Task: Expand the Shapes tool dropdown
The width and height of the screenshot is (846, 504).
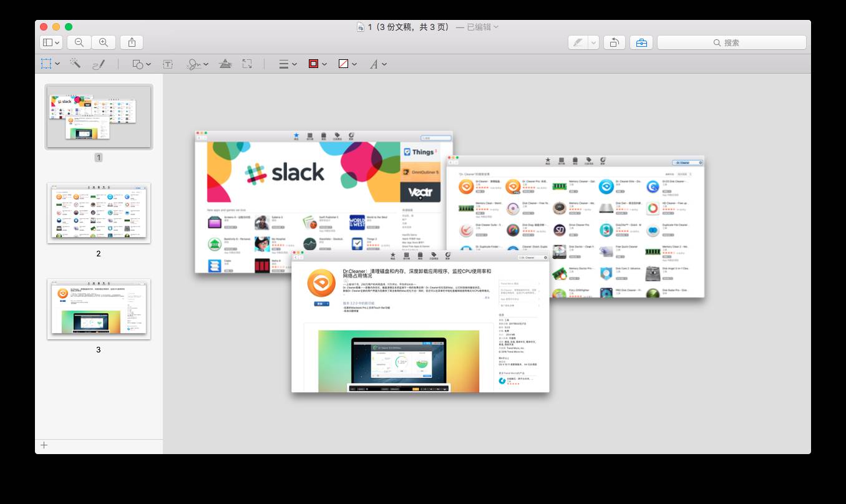Action: point(142,64)
